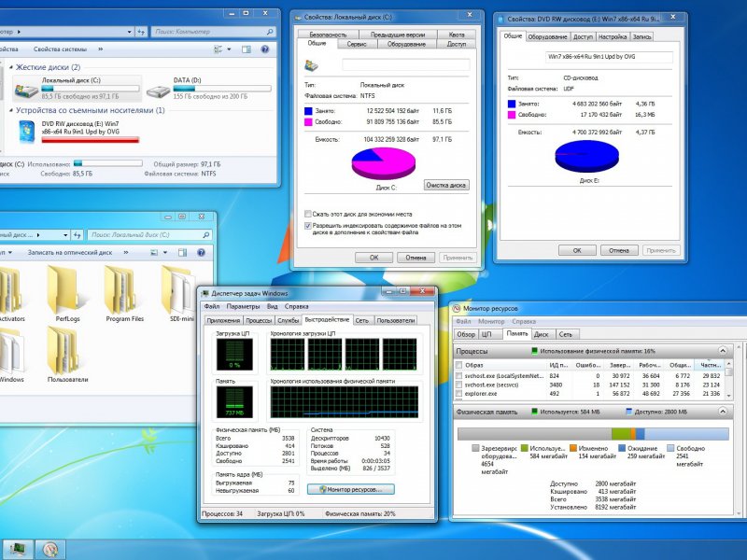Click the Очистка диска button
The height and width of the screenshot is (560, 747).
point(446,185)
